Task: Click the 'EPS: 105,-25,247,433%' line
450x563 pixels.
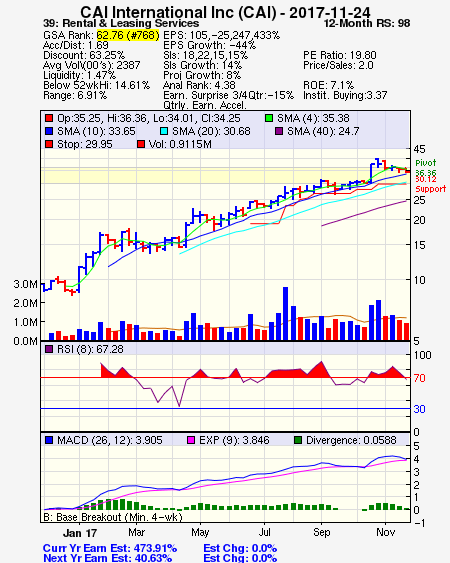Action: pyautogui.click(x=222, y=35)
